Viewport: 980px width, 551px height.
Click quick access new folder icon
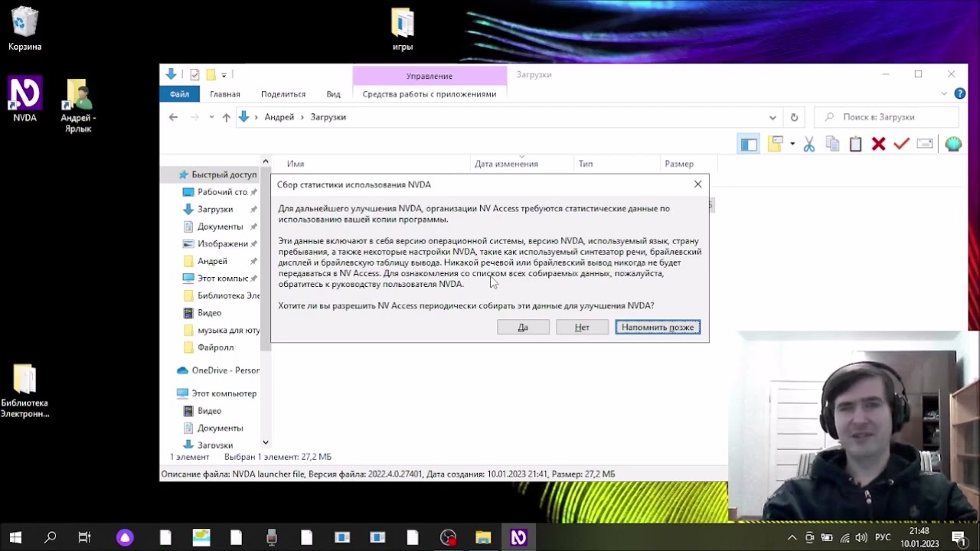click(211, 74)
